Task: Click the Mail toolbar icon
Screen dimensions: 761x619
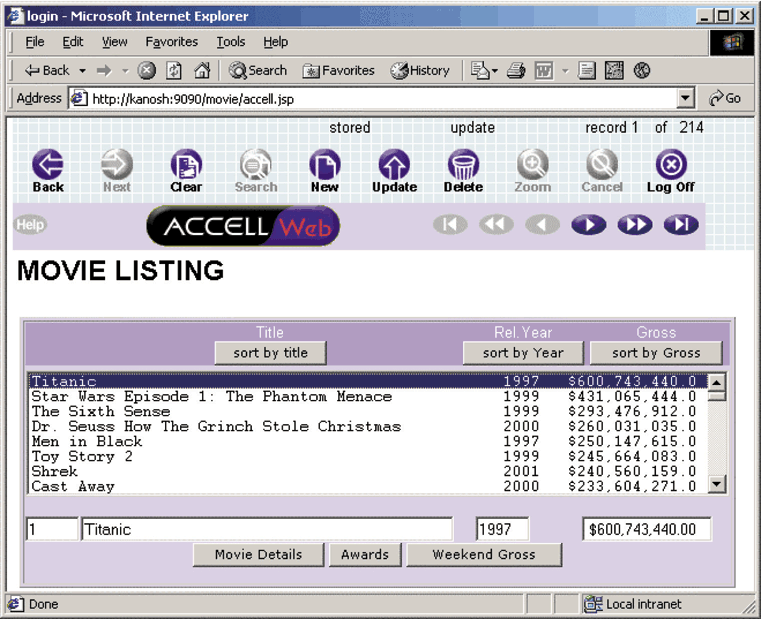Action: coord(480,71)
